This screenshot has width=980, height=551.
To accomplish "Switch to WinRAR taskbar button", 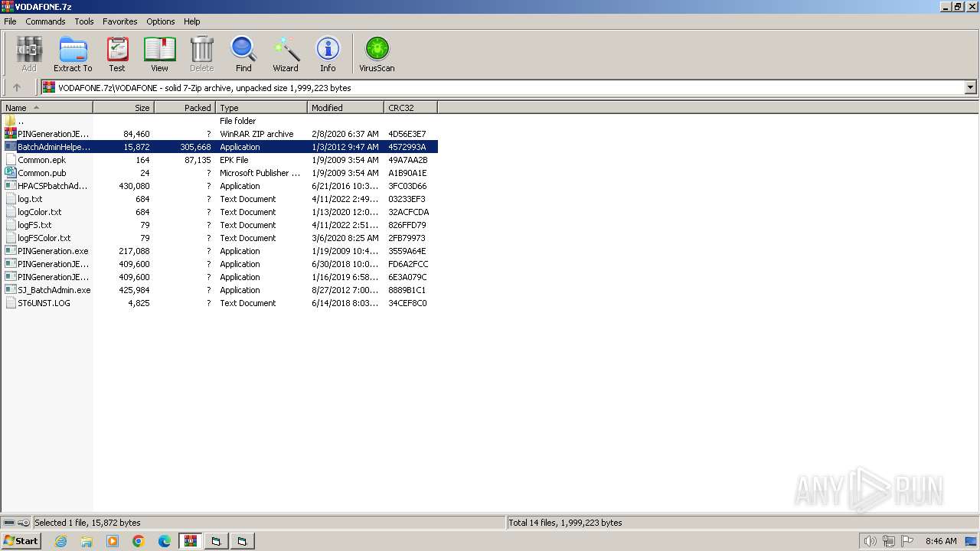I will click(190, 541).
